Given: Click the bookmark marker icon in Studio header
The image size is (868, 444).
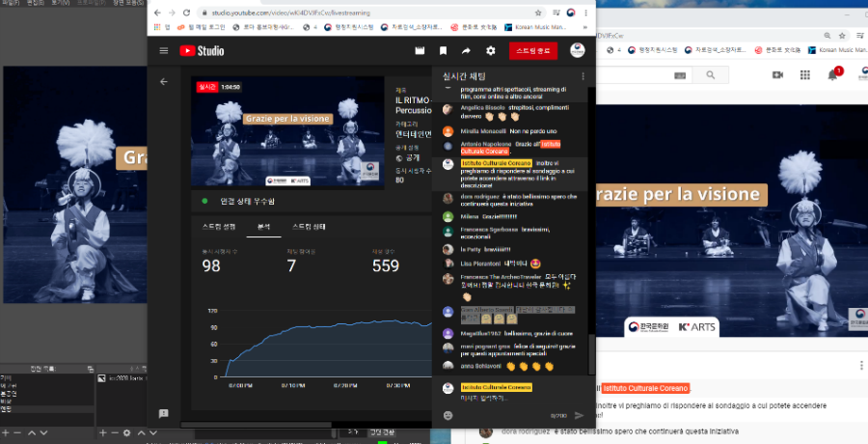Looking at the screenshot, I should [443, 50].
